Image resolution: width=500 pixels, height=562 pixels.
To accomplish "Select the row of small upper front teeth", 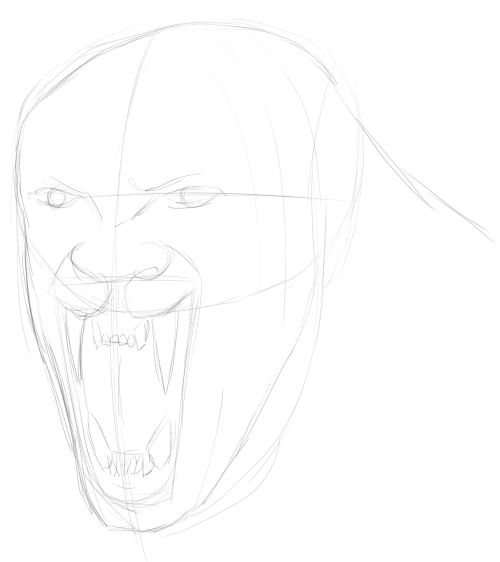I will coord(118,340).
